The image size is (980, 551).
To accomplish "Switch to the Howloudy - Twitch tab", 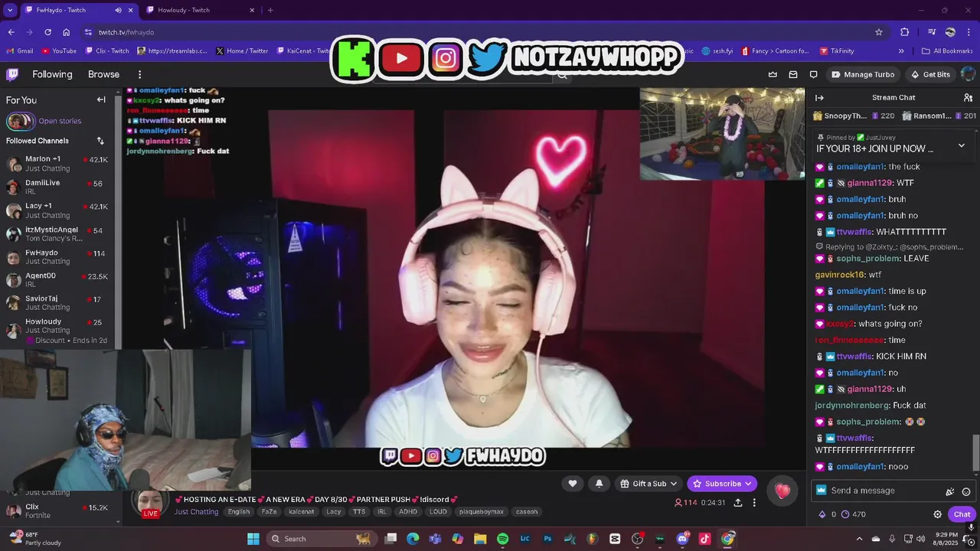I will pyautogui.click(x=199, y=10).
